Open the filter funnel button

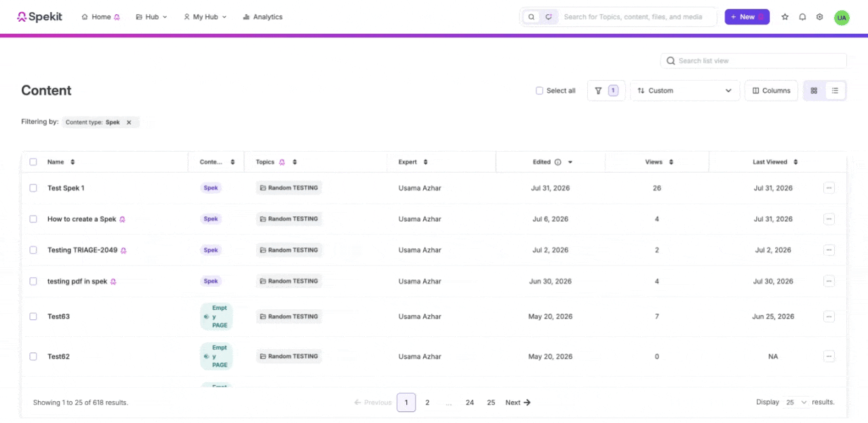click(x=606, y=90)
